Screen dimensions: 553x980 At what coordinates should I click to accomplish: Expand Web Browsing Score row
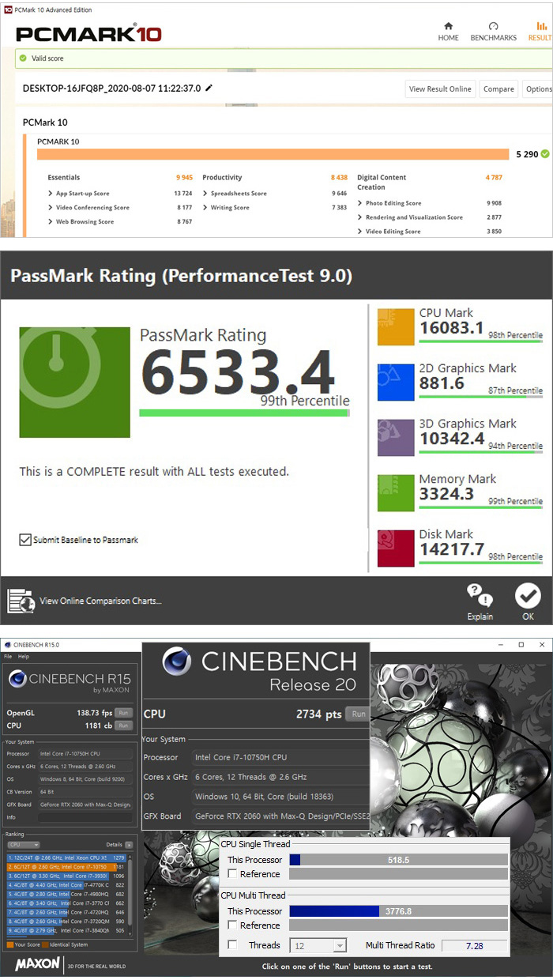pyautogui.click(x=51, y=222)
